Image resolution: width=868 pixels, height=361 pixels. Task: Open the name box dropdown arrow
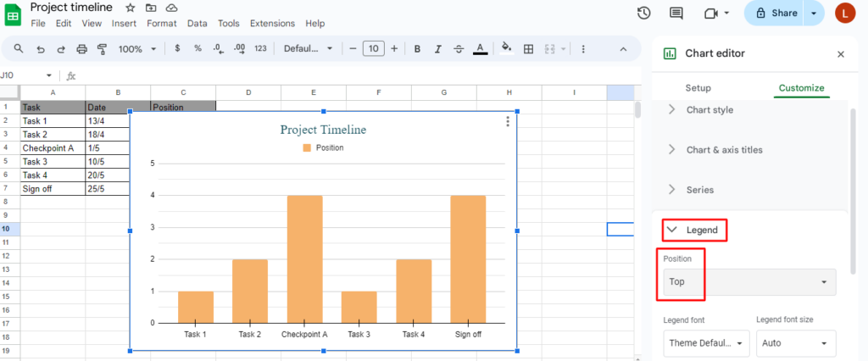(48, 75)
